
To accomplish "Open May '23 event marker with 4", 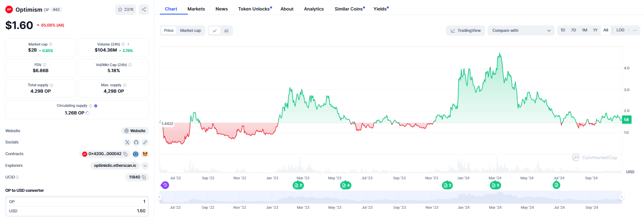I will click(345, 185).
